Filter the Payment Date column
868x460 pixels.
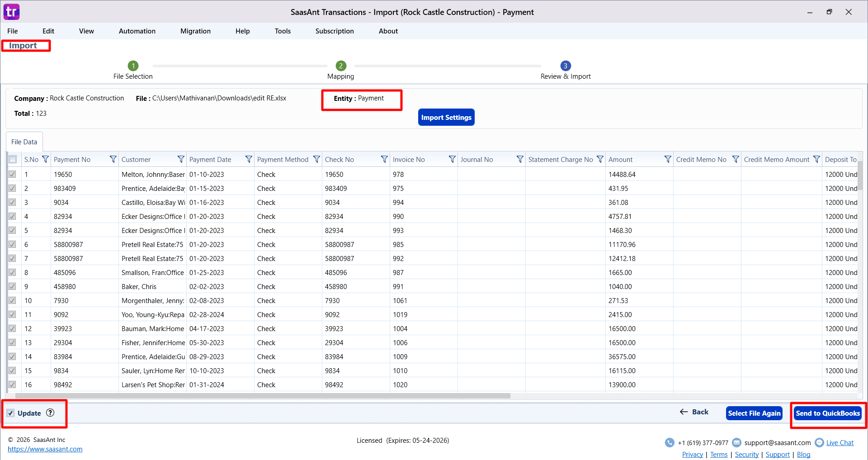pos(249,159)
